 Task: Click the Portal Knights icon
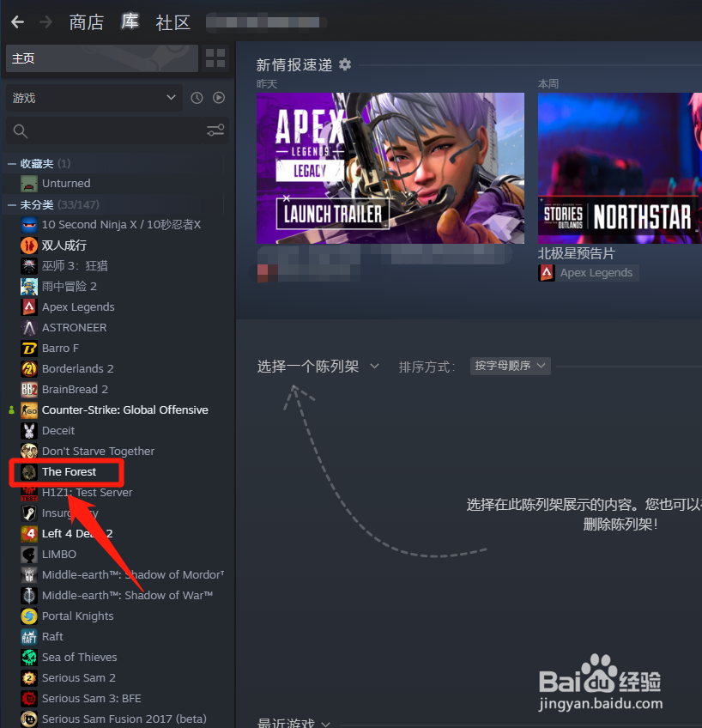29,616
